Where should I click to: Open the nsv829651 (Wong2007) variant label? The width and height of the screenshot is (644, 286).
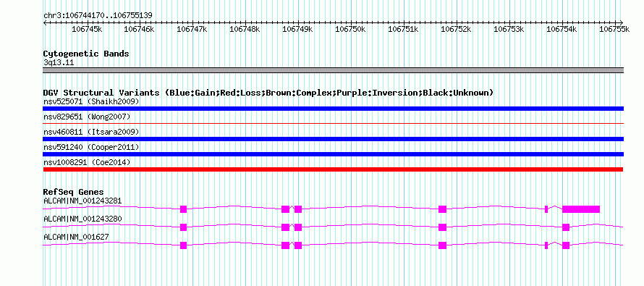(x=87, y=117)
